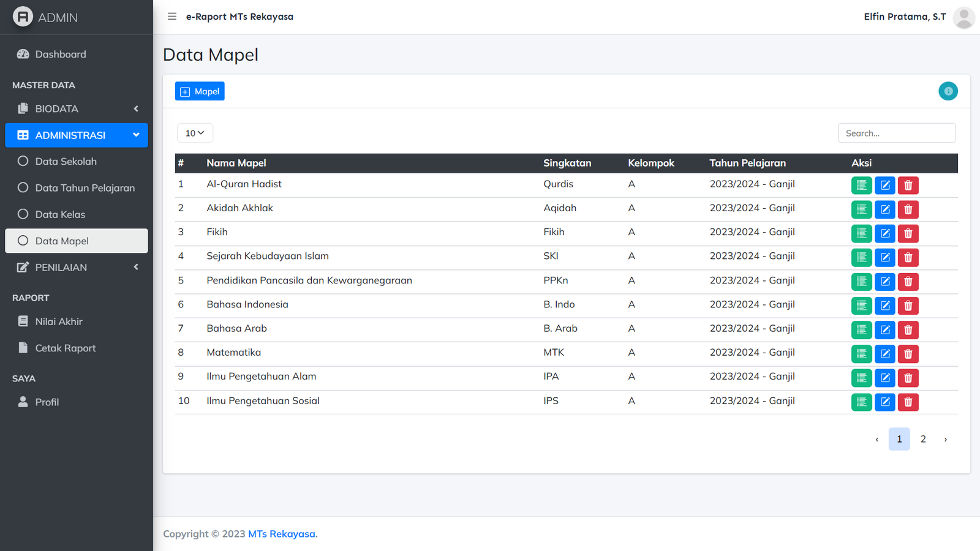980x551 pixels.
Task: Open the rows-per-page dropdown showing 10
Action: [195, 133]
